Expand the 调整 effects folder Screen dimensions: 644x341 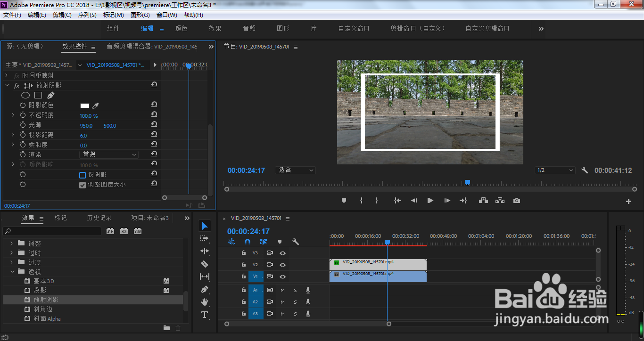click(12, 243)
